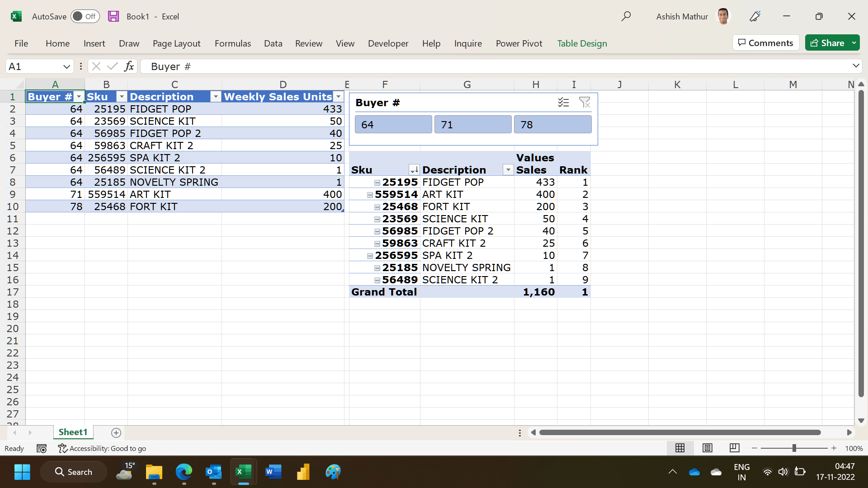Click Accessibility: Good to go status
Image resolution: width=868 pixels, height=488 pixels.
coord(102,448)
